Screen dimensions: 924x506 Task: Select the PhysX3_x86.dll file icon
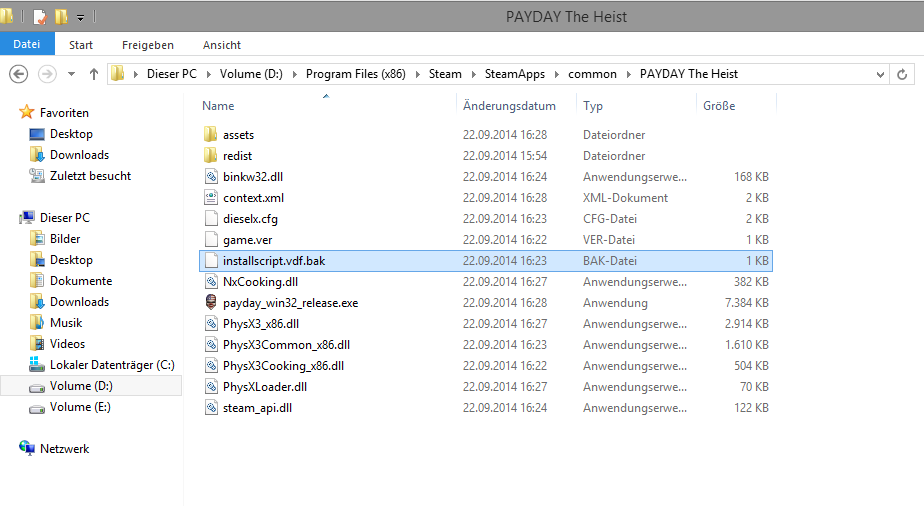[211, 324]
